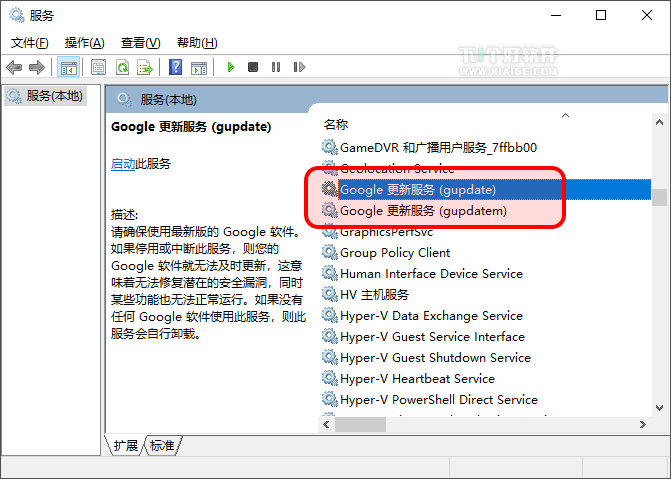Select 服务(本地) node in left tree
671x479 pixels.
[x=46, y=96]
